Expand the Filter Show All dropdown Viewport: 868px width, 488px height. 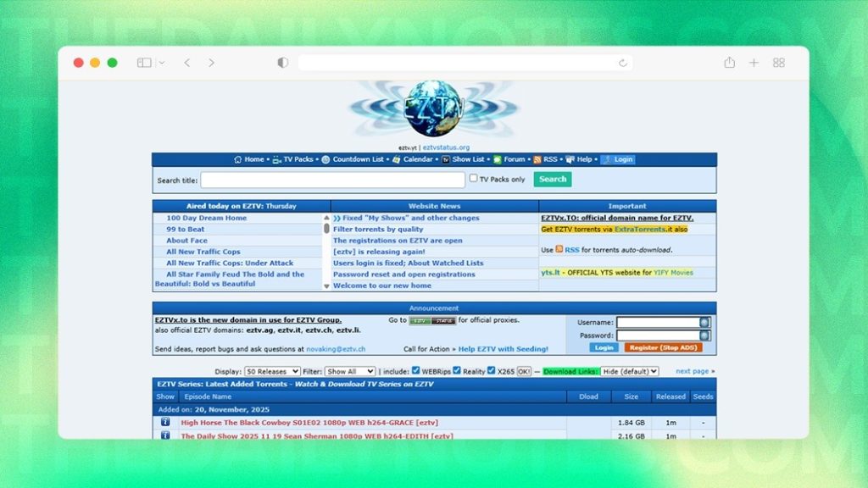(350, 371)
